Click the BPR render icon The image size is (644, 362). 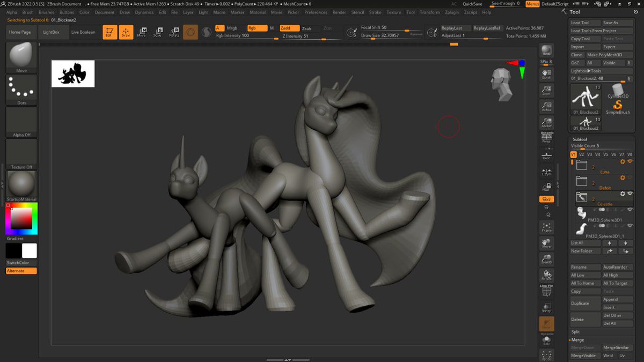click(546, 50)
